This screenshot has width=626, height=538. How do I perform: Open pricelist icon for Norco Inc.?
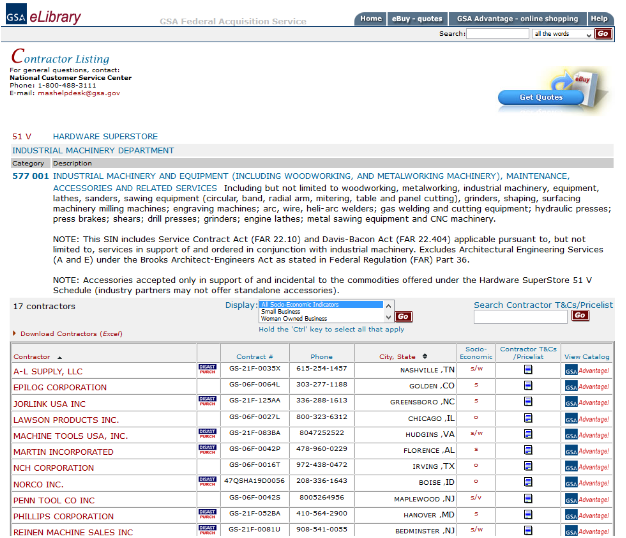point(528,482)
